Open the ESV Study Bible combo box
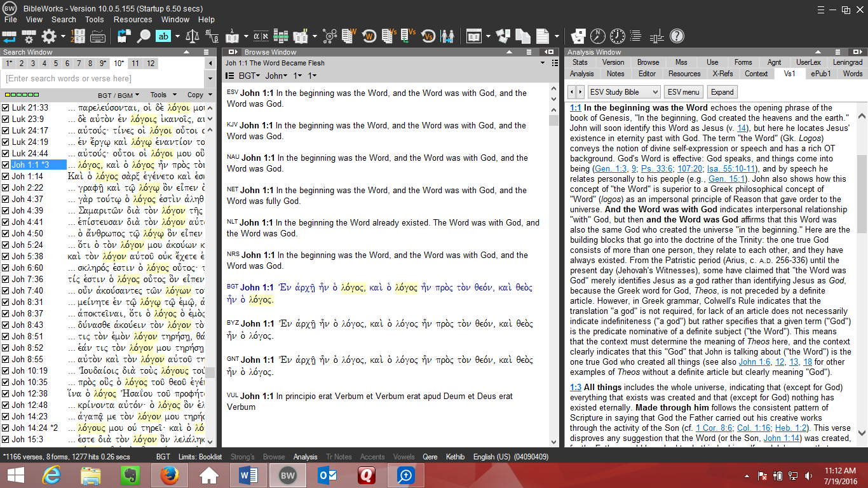The width and height of the screenshot is (868, 488). click(x=624, y=92)
